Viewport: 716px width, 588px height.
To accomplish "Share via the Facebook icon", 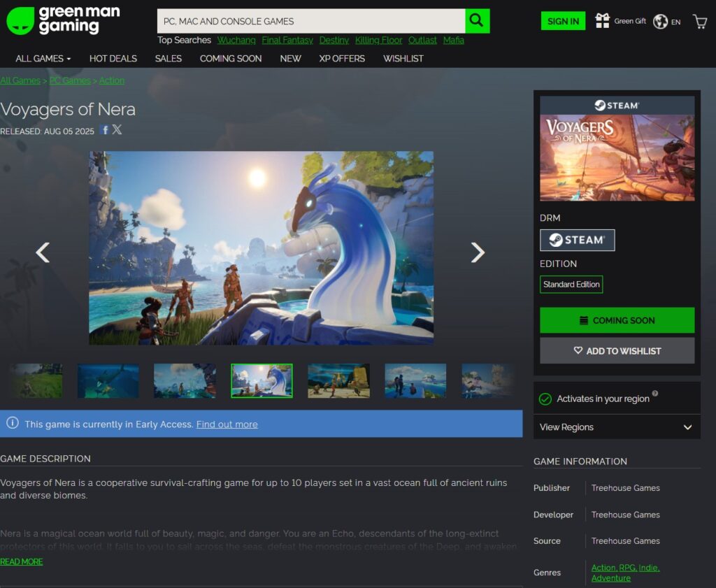I will [x=104, y=130].
